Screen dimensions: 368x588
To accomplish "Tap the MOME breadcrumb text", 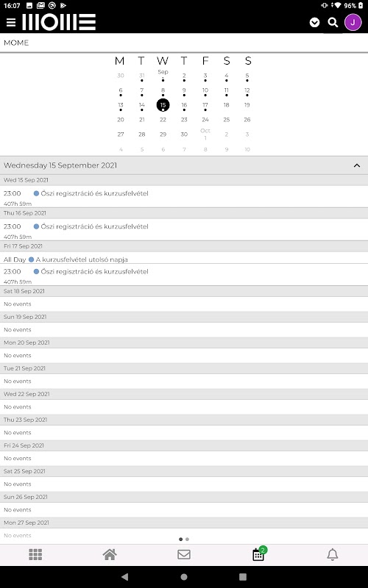I will pyautogui.click(x=16, y=43).
